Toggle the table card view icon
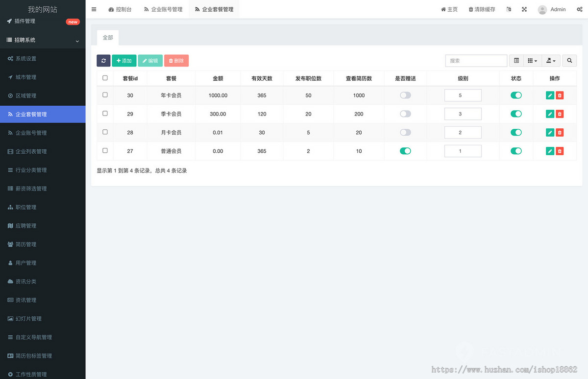 516,61
